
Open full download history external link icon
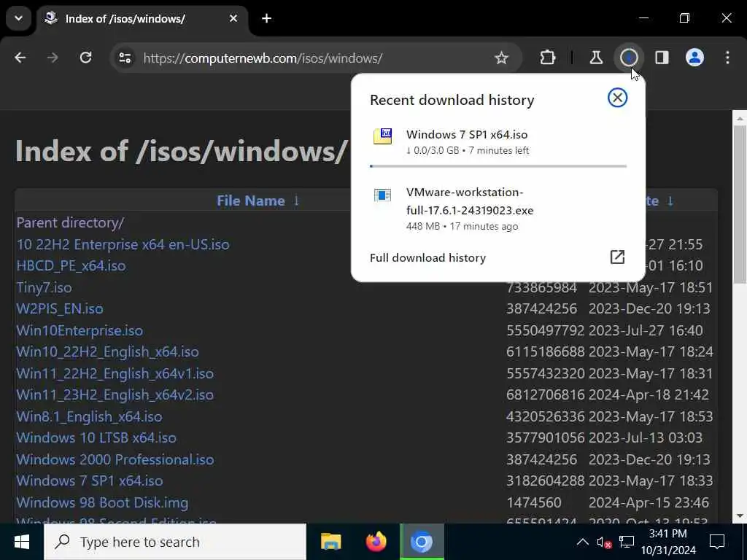pyautogui.click(x=617, y=257)
